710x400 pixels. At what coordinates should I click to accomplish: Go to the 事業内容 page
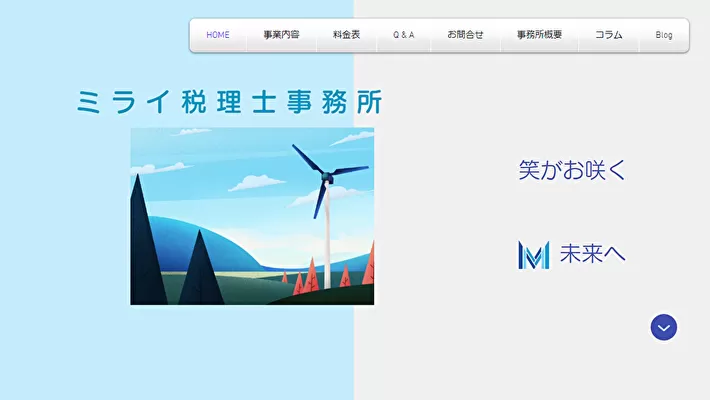point(281,35)
